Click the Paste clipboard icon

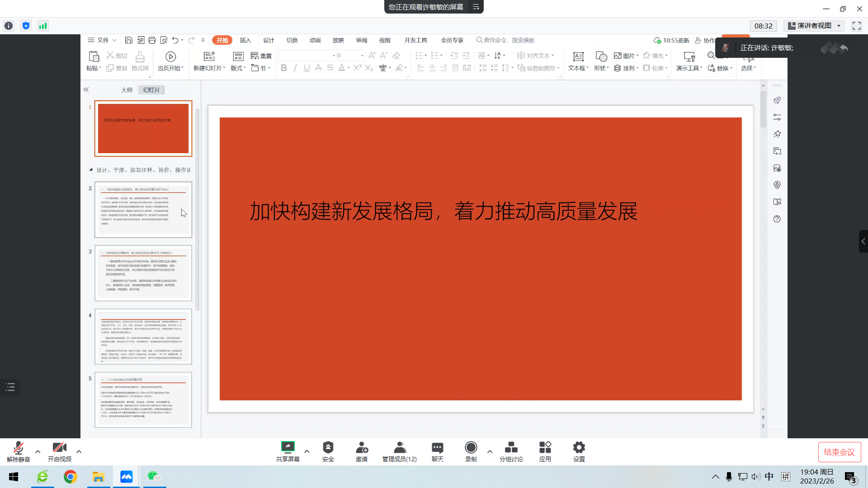[x=94, y=56]
